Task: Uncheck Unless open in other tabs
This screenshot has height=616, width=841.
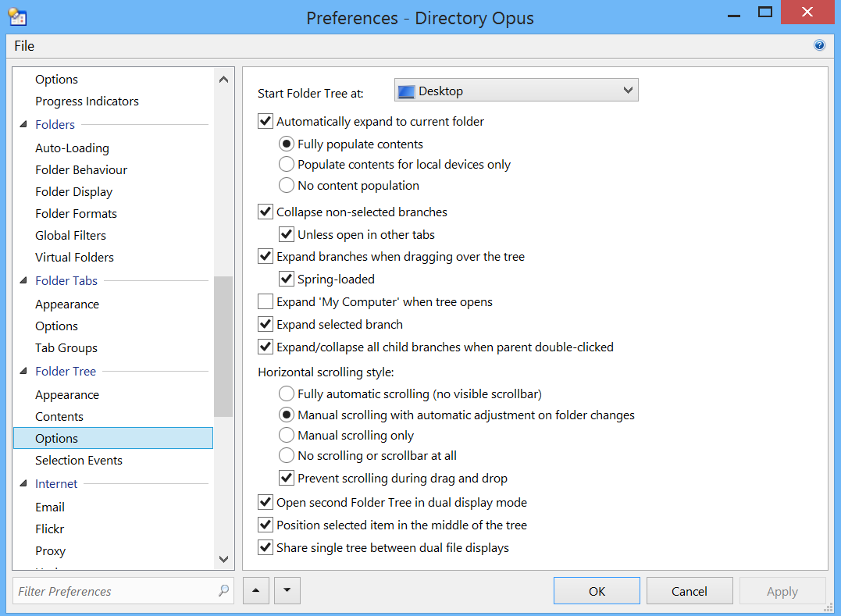Action: click(287, 234)
